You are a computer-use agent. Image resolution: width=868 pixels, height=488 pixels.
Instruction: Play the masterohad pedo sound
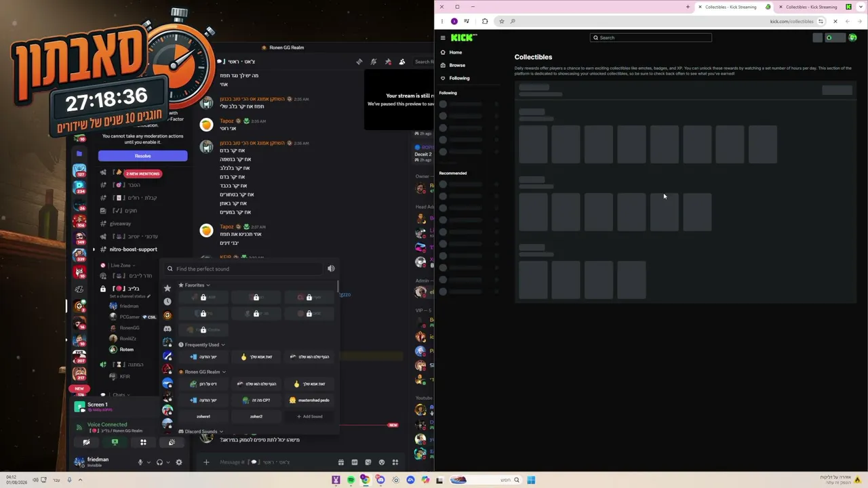(x=309, y=400)
